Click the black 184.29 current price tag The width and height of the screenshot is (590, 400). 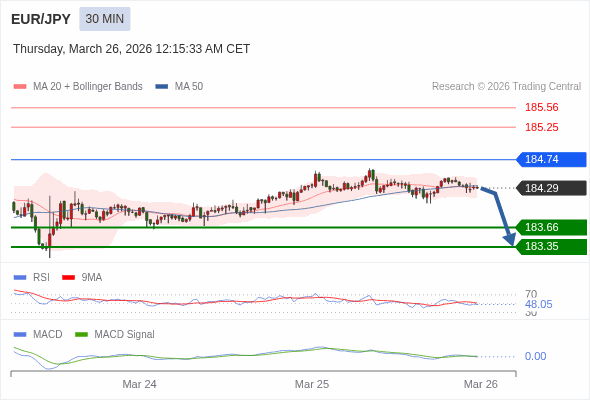[551, 188]
